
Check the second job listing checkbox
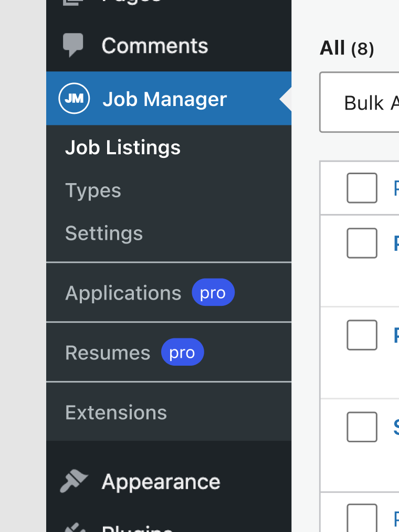[x=362, y=242]
